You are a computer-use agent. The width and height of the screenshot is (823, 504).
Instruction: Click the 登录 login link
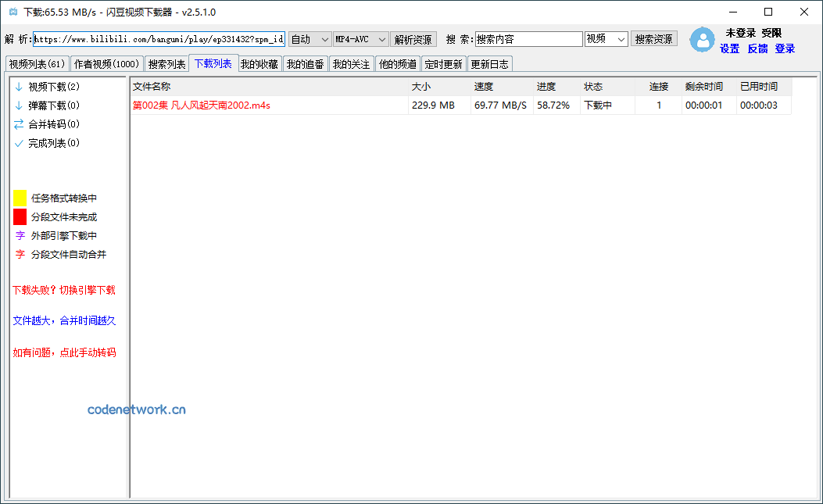[x=785, y=48]
